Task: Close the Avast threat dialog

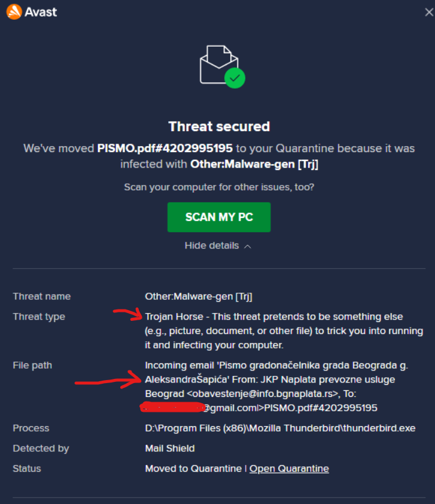Action: (x=429, y=12)
